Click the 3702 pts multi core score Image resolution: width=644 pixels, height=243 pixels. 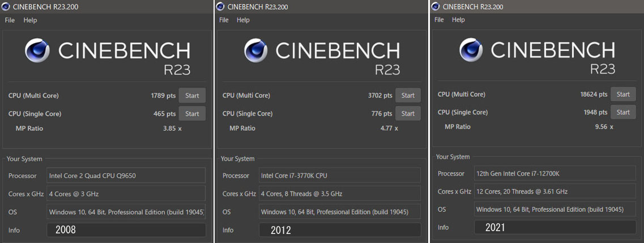pos(380,95)
